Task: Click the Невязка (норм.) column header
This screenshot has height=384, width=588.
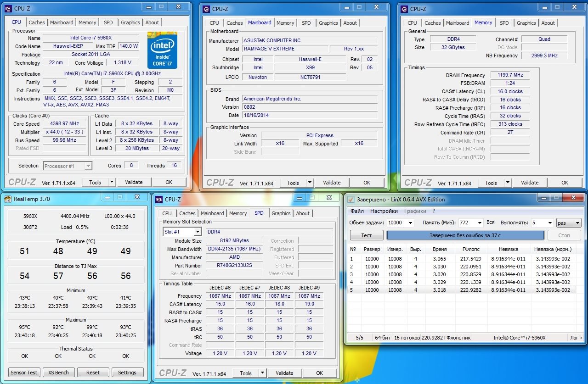Action: [553, 250]
